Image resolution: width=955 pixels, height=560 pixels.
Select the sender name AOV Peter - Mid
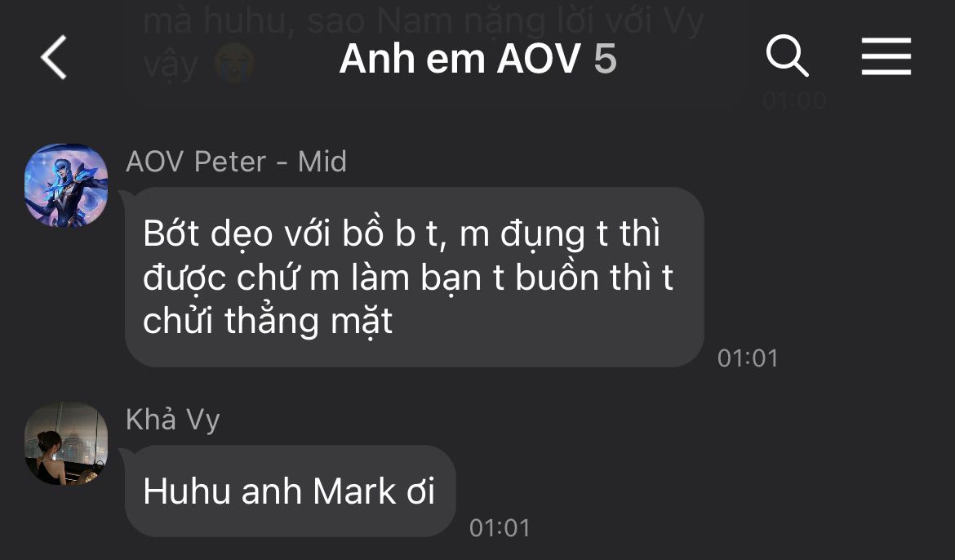tap(237, 162)
